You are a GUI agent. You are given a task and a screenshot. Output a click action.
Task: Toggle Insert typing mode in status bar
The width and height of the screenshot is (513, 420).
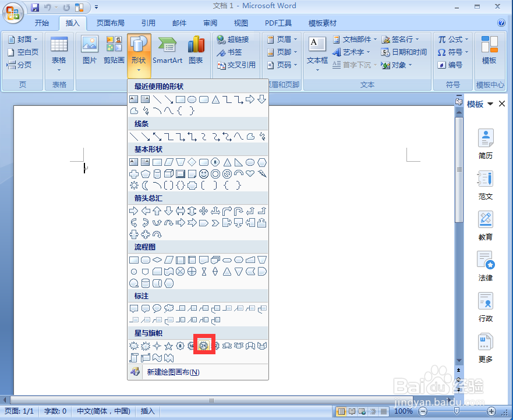[x=147, y=411]
